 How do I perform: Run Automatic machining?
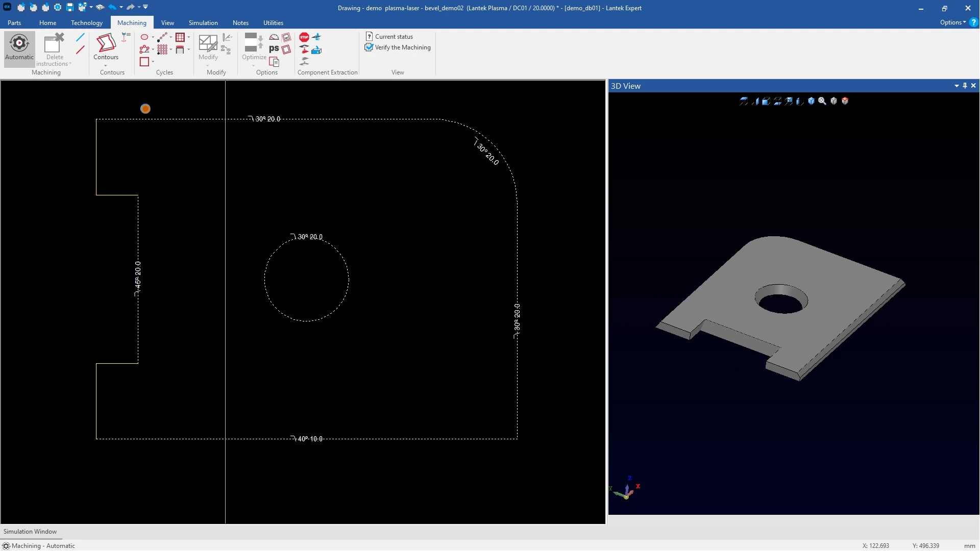tap(19, 47)
